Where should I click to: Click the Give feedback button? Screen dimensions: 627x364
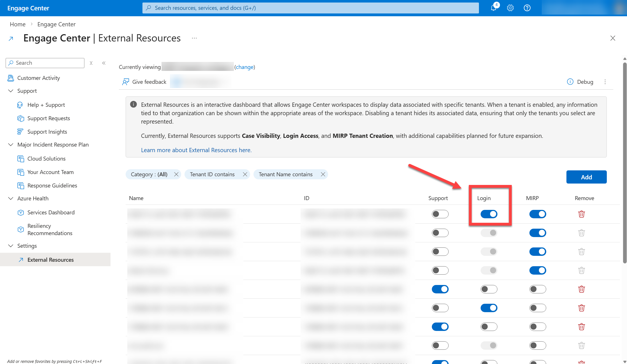click(x=144, y=82)
